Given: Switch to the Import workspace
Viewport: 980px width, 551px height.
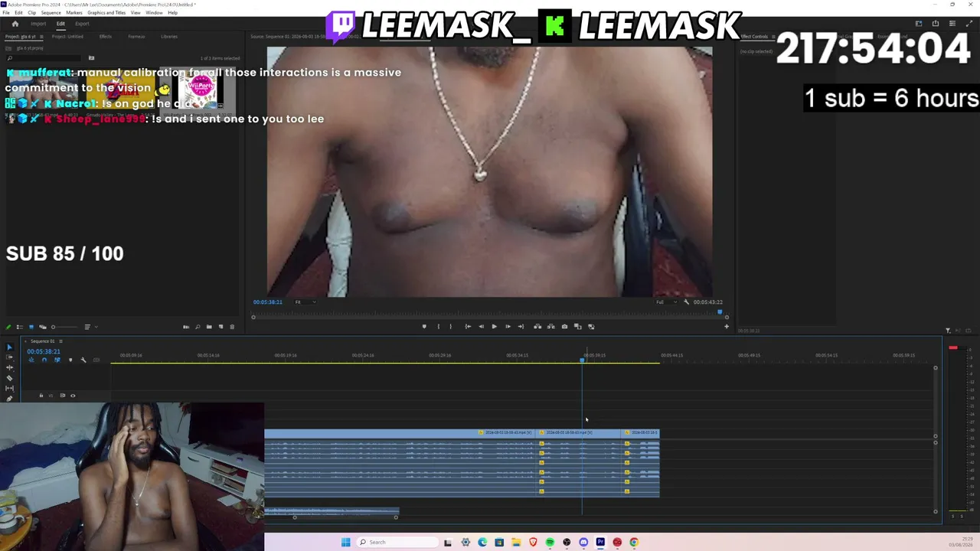Looking at the screenshot, I should click(38, 24).
